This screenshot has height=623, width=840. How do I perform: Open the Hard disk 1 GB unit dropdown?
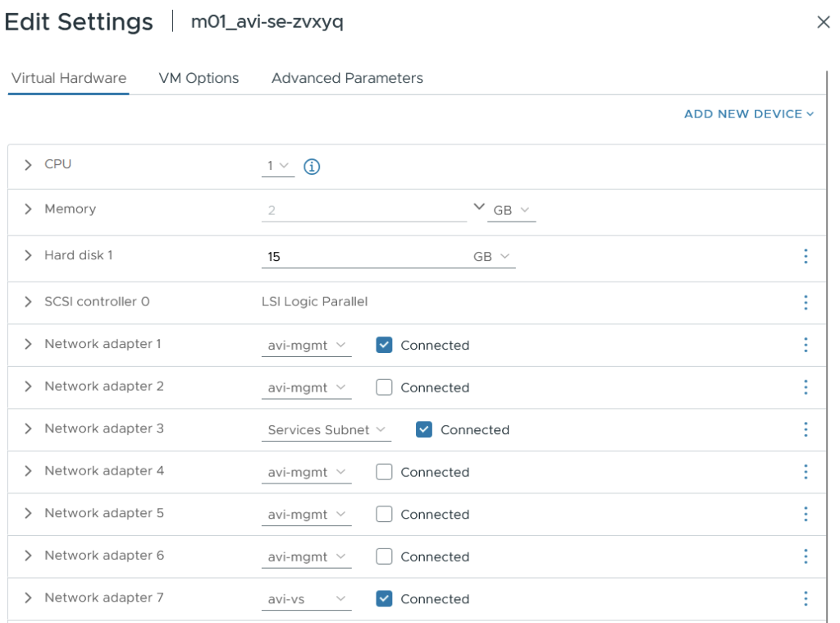click(x=492, y=257)
